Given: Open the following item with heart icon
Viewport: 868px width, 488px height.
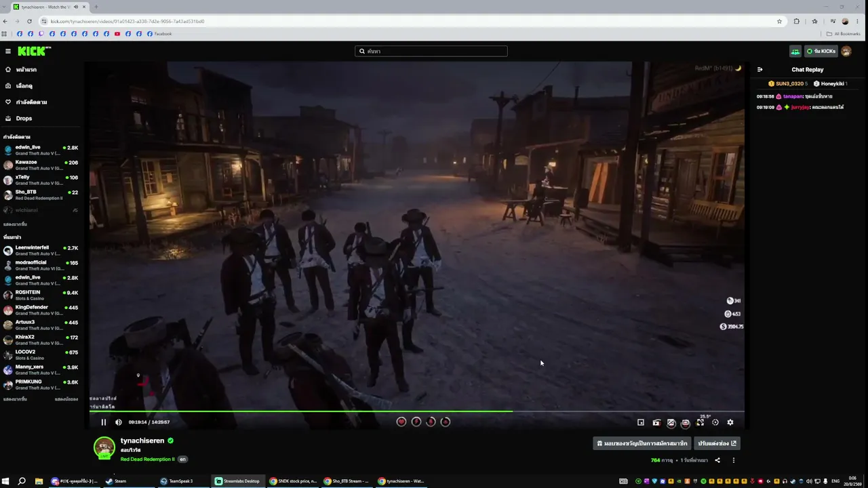Looking at the screenshot, I should tap(31, 102).
